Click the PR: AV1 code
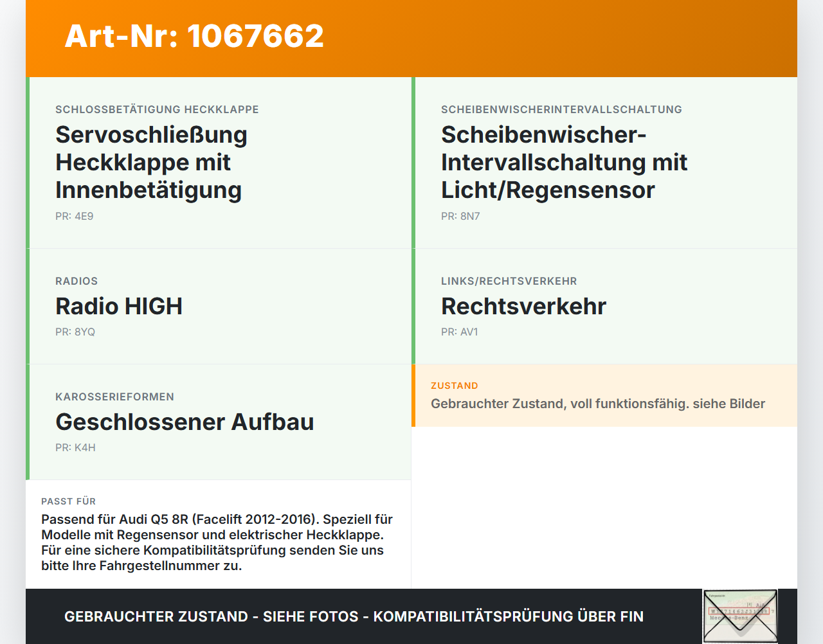Screen dimensions: 823x644 [x=460, y=332]
